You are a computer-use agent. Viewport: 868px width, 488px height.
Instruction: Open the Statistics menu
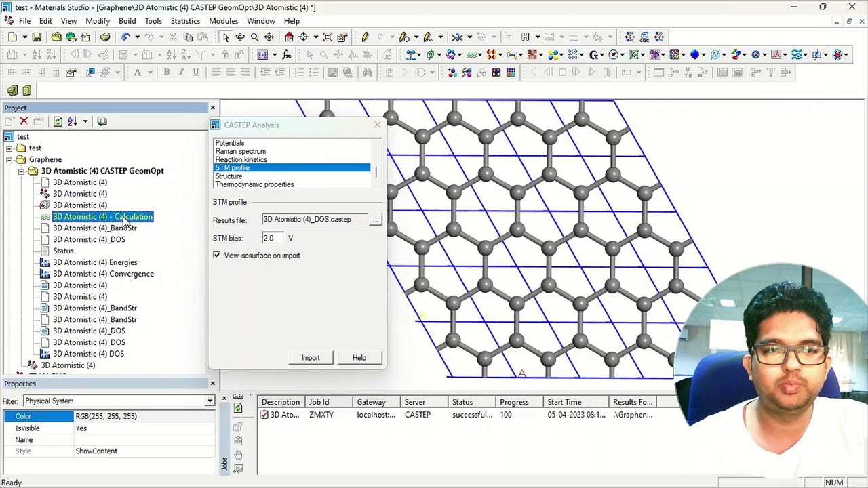pyautogui.click(x=185, y=21)
